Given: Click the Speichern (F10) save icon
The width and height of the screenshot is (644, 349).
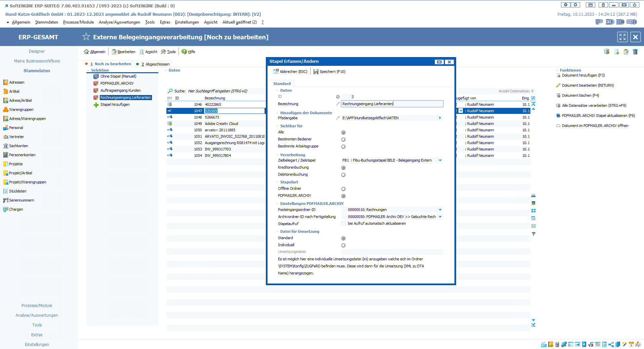Looking at the screenshot, I should coord(316,72).
